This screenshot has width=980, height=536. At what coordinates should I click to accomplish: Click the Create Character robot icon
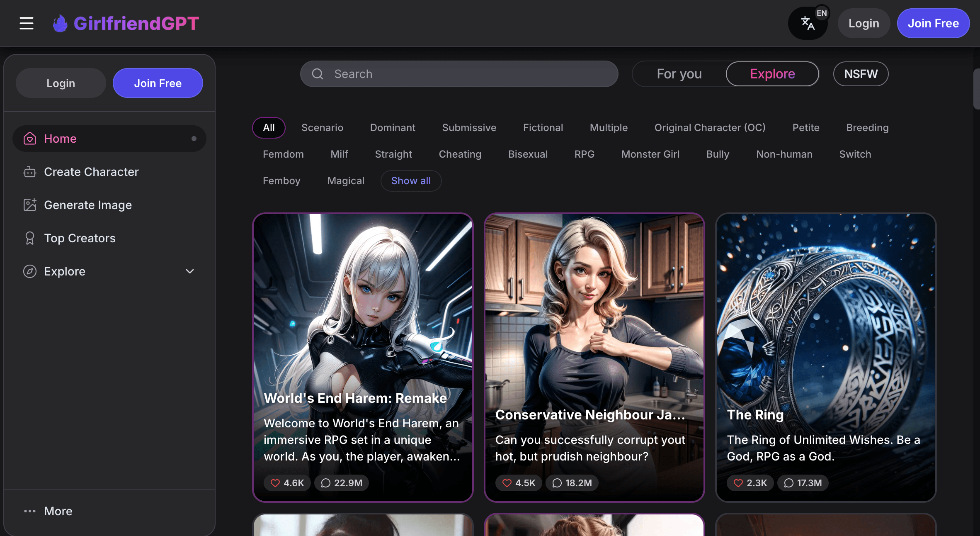tap(30, 172)
